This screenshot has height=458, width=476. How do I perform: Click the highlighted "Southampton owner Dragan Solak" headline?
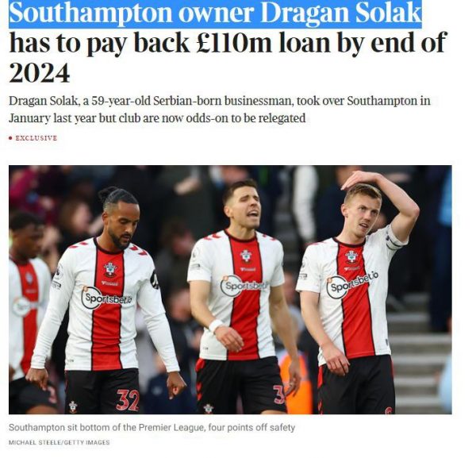[215, 13]
